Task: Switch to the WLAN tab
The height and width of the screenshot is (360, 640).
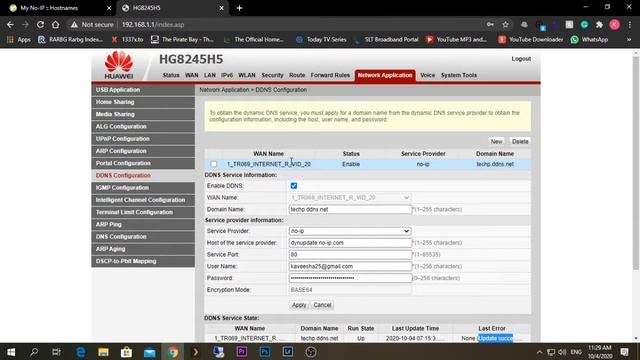Action: pyautogui.click(x=247, y=75)
